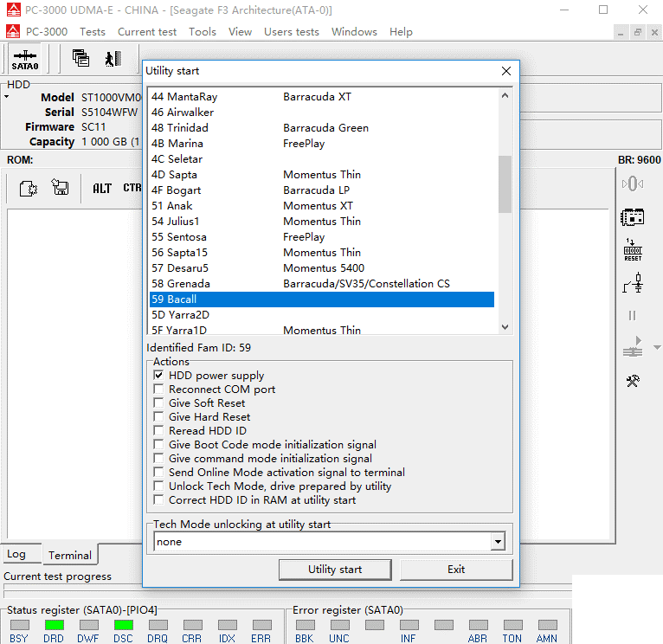Select 58 Grenada family row
The height and width of the screenshot is (644, 663).
[322, 284]
